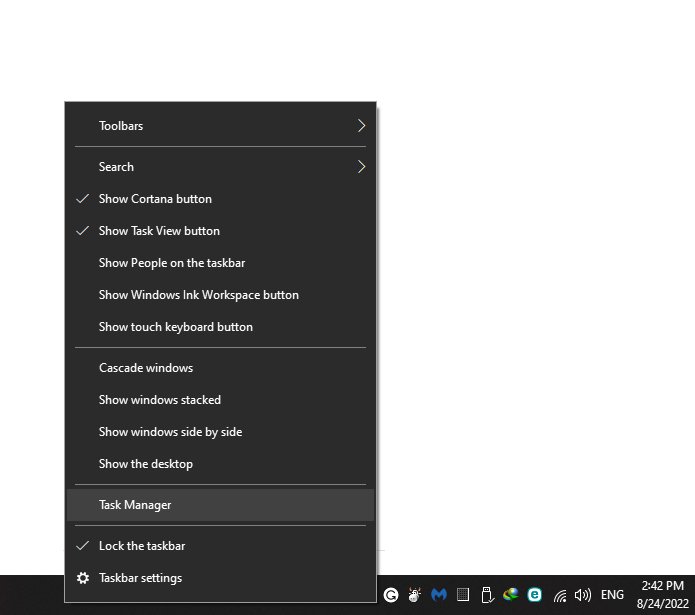The image size is (695, 615).
Task: Click the volume speaker tray icon
Action: pos(583,595)
